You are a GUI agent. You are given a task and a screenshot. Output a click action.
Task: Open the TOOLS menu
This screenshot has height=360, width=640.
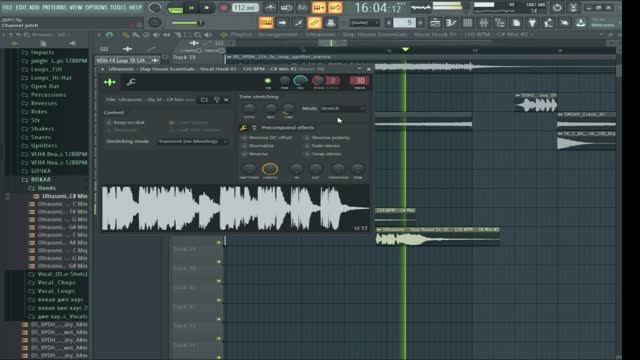coord(118,7)
